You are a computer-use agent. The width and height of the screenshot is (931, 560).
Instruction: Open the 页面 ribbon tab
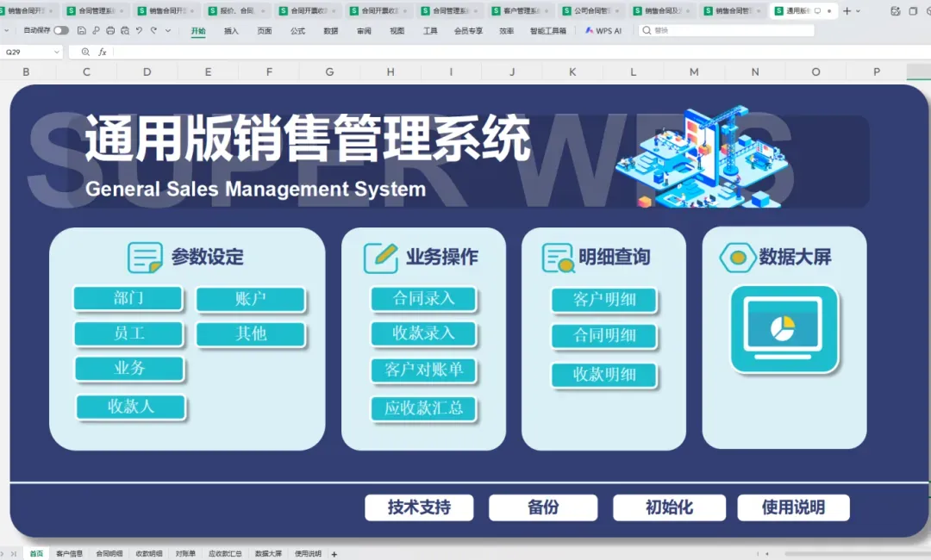pos(265,31)
